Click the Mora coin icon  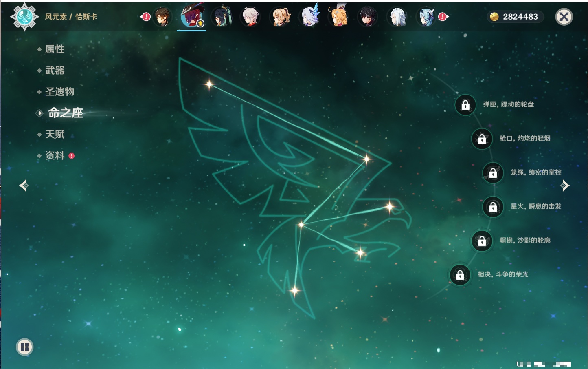[x=494, y=17]
